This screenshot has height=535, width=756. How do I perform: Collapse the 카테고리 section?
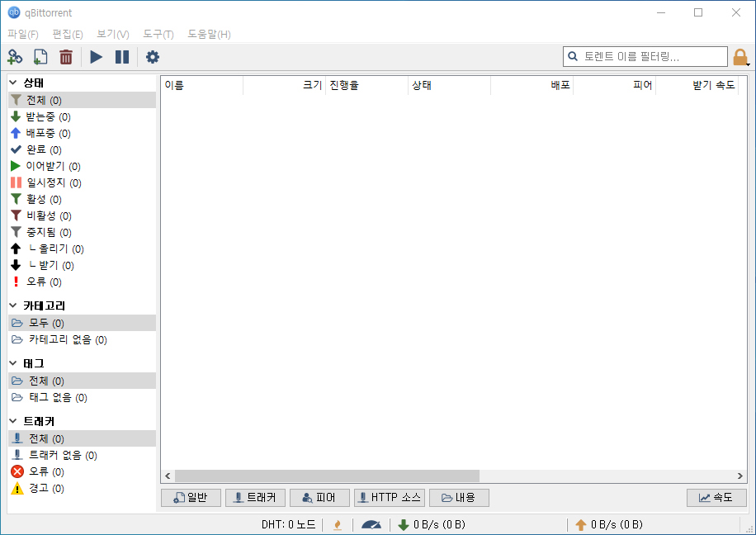click(13, 305)
